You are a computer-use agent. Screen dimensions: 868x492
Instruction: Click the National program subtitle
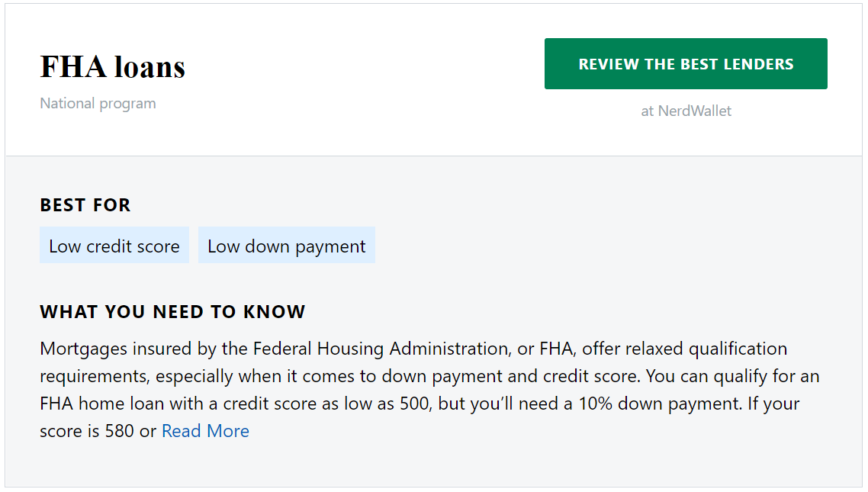point(98,104)
